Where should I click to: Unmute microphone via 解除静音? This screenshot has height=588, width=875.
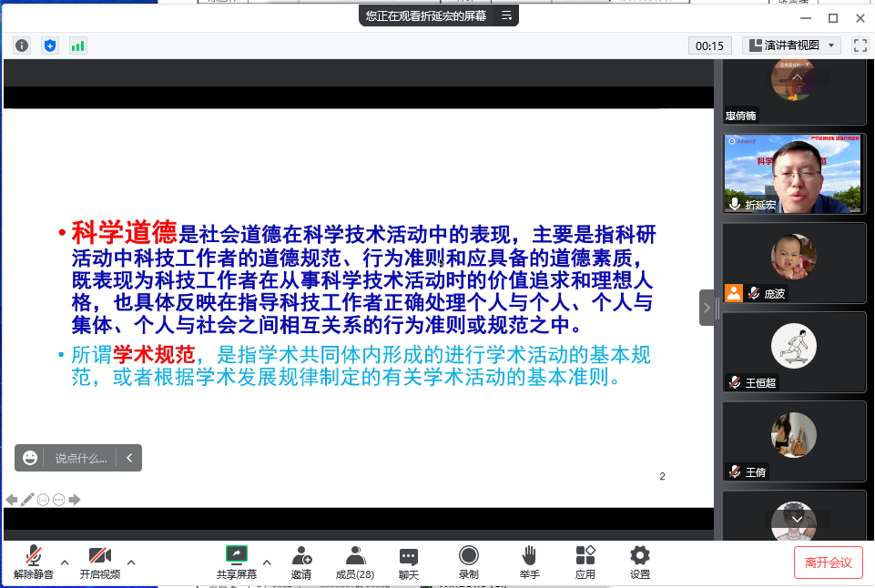34,562
